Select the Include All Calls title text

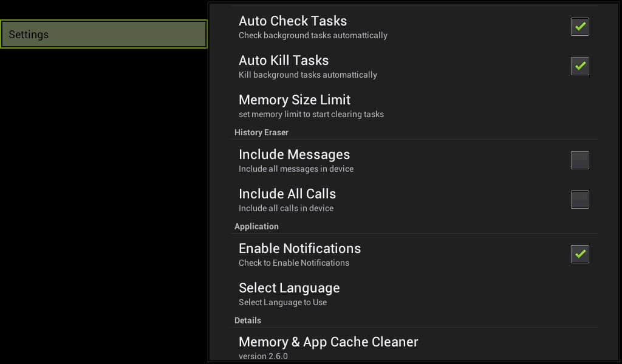[x=287, y=194]
